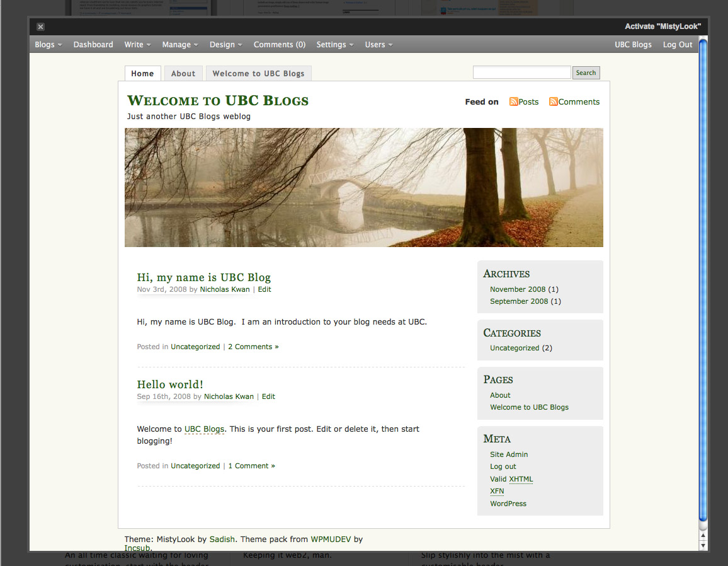Click Log out in Meta sidebar
This screenshot has width=728, height=566.
pyautogui.click(x=503, y=466)
